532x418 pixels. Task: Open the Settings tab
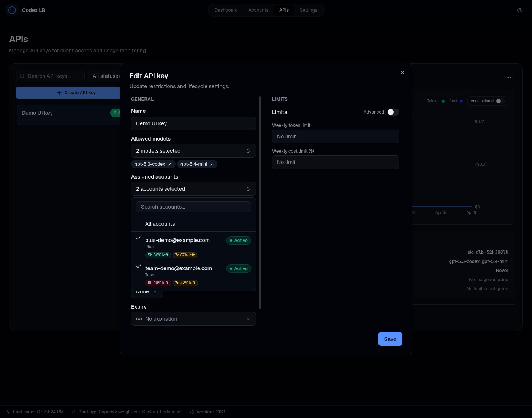click(x=308, y=10)
